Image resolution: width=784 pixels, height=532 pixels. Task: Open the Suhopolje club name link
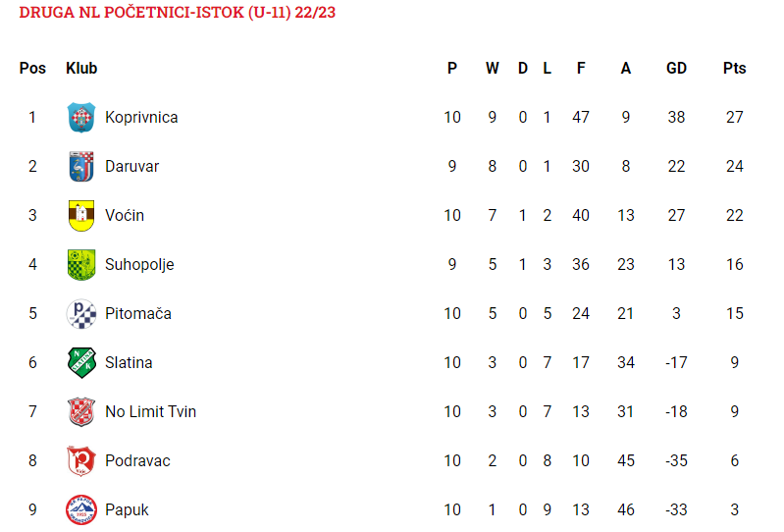coord(139,264)
